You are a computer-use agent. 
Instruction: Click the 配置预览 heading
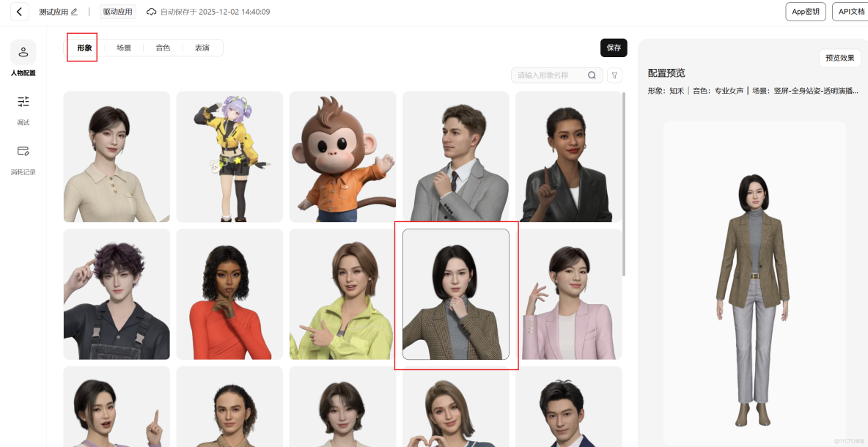click(666, 73)
